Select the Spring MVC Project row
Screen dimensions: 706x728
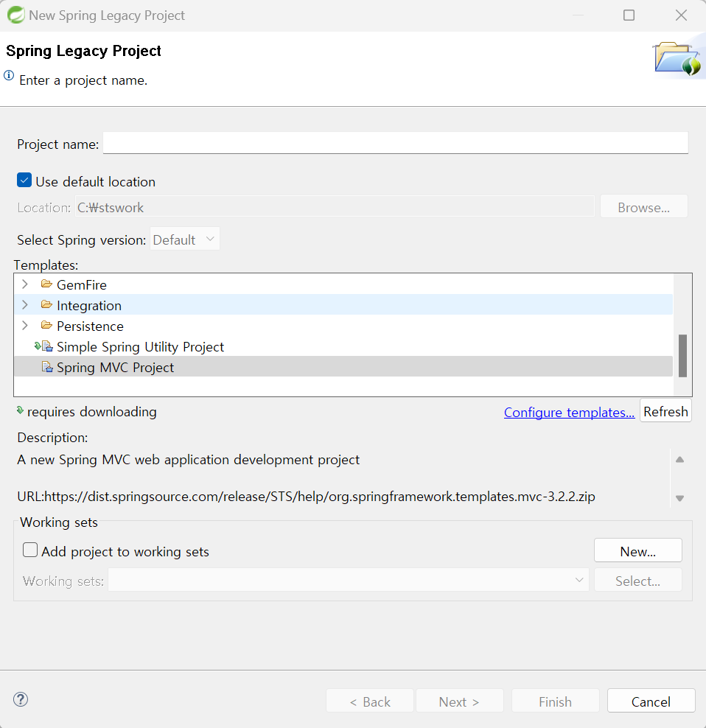click(343, 367)
